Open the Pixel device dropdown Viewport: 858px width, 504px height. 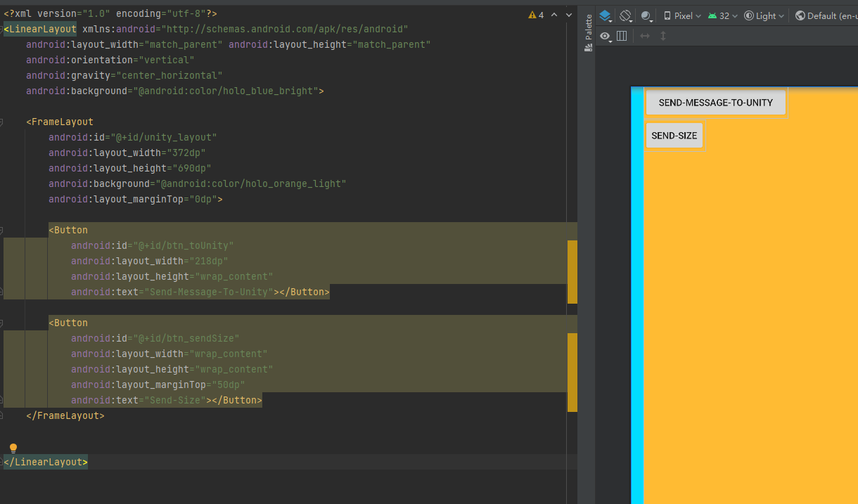point(681,14)
